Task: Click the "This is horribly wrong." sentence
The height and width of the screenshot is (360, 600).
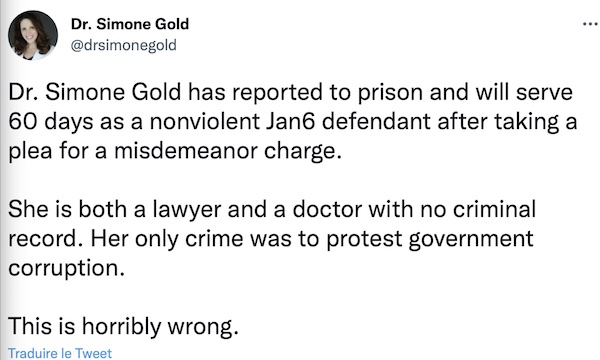Action: pyautogui.click(x=123, y=327)
